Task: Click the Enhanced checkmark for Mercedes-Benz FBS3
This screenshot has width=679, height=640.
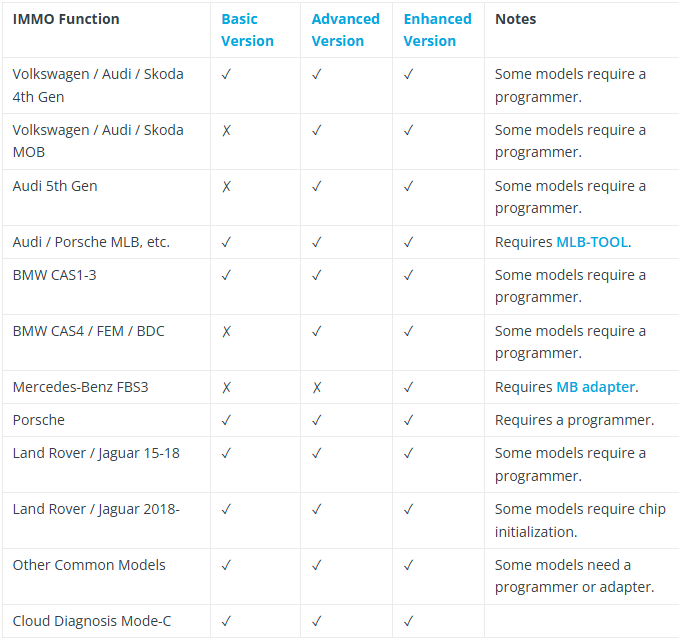Action: [x=408, y=387]
